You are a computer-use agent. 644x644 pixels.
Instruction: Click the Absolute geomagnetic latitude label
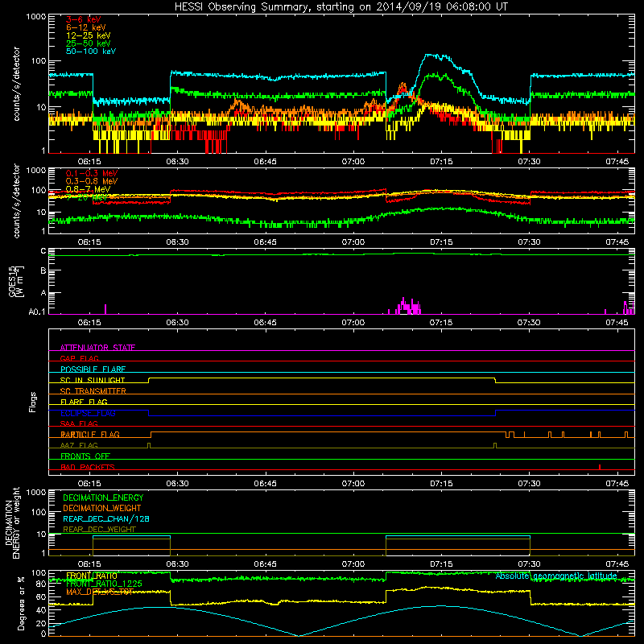556,576
